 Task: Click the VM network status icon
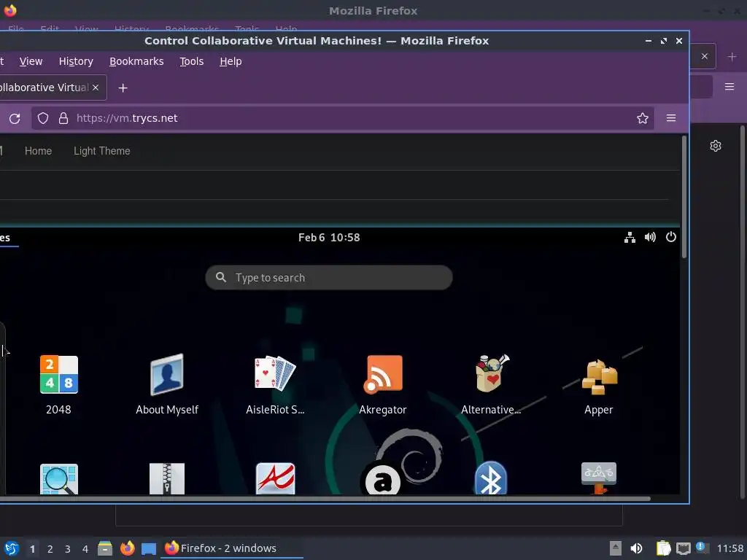(x=630, y=237)
